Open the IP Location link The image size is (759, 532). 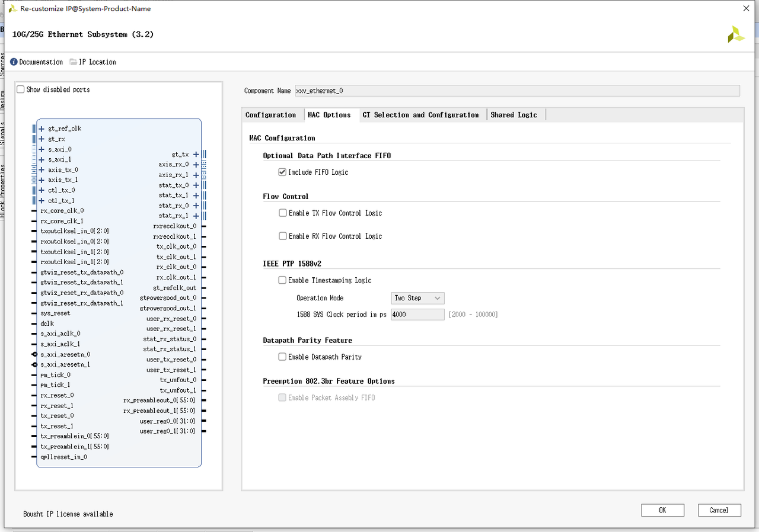pyautogui.click(x=97, y=62)
